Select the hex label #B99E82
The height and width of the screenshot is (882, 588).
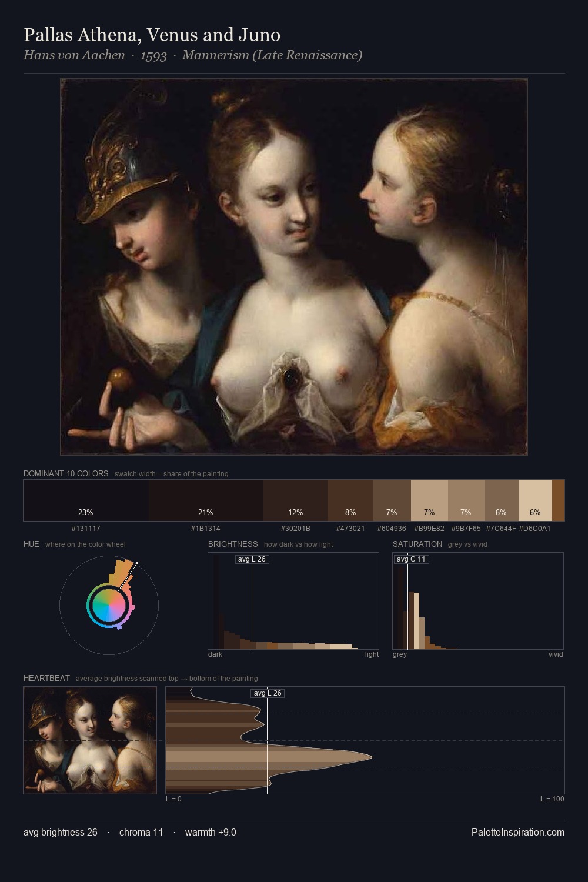click(x=429, y=529)
